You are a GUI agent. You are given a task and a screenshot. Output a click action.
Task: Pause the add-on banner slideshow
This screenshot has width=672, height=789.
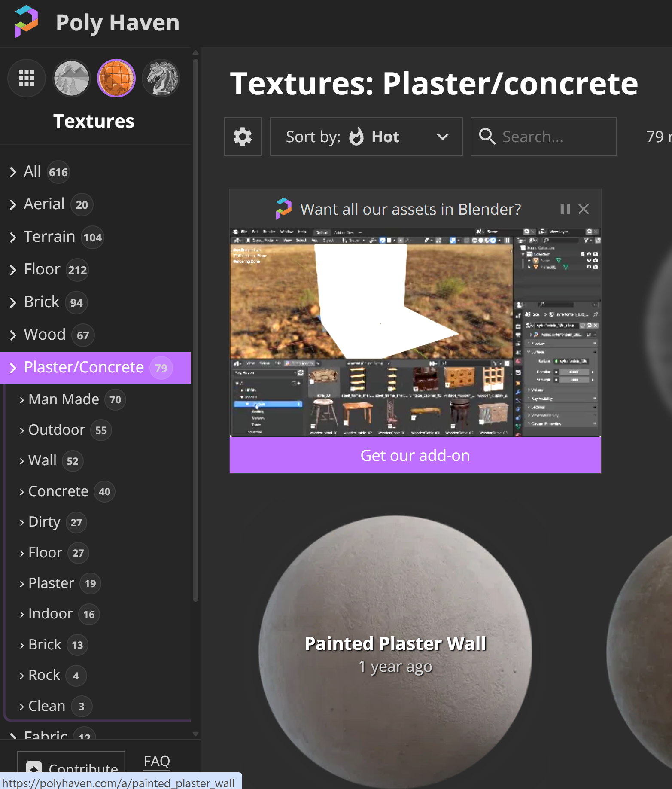coord(565,209)
